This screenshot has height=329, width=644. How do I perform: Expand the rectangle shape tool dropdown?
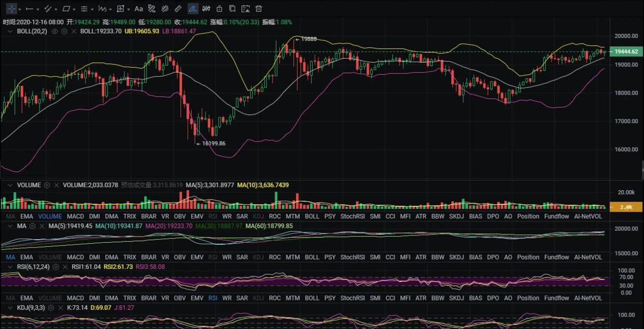(74, 9)
